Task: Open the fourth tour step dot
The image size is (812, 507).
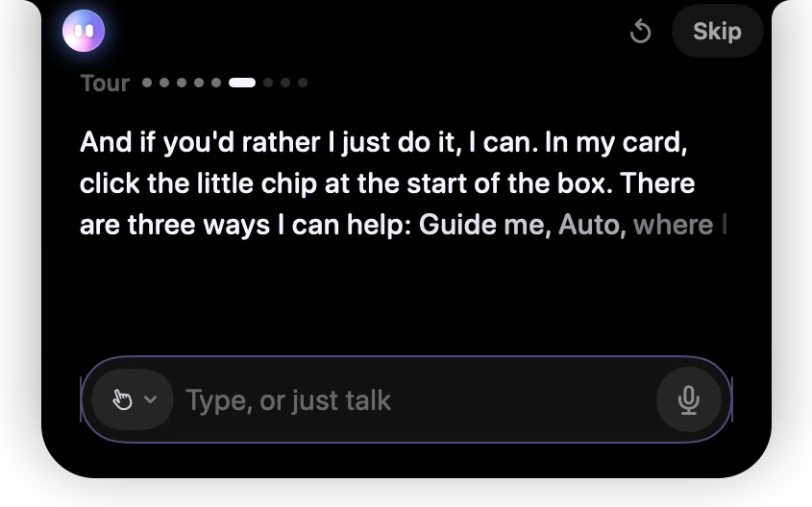Action: coord(199,83)
